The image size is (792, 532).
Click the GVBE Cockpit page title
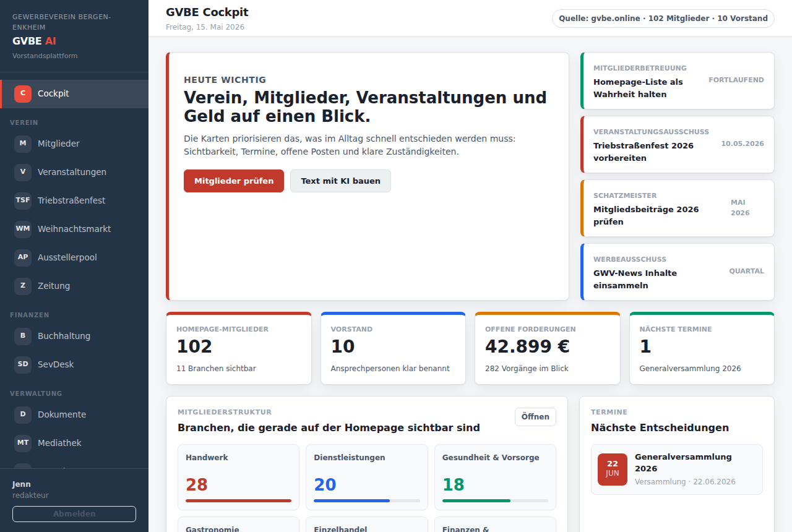click(x=207, y=12)
